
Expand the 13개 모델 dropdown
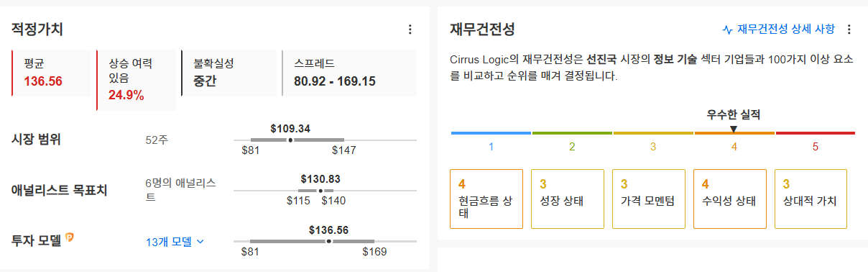(175, 242)
